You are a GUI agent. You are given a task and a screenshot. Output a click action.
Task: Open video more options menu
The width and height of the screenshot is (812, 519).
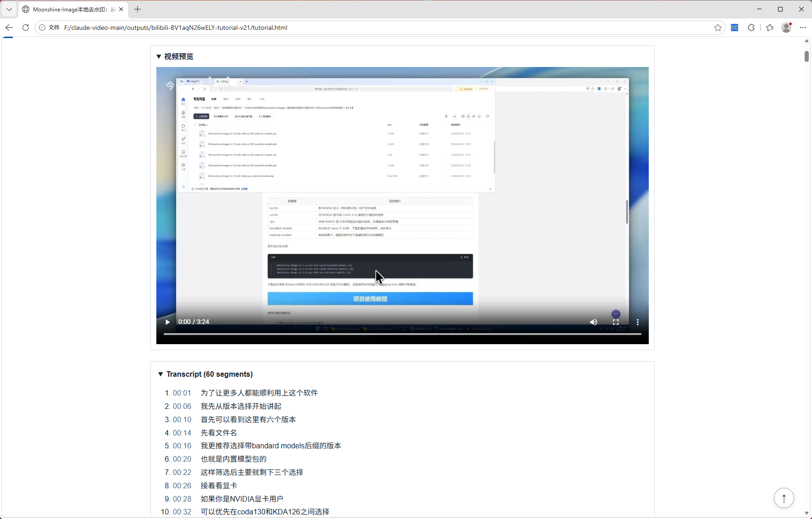[x=638, y=322]
